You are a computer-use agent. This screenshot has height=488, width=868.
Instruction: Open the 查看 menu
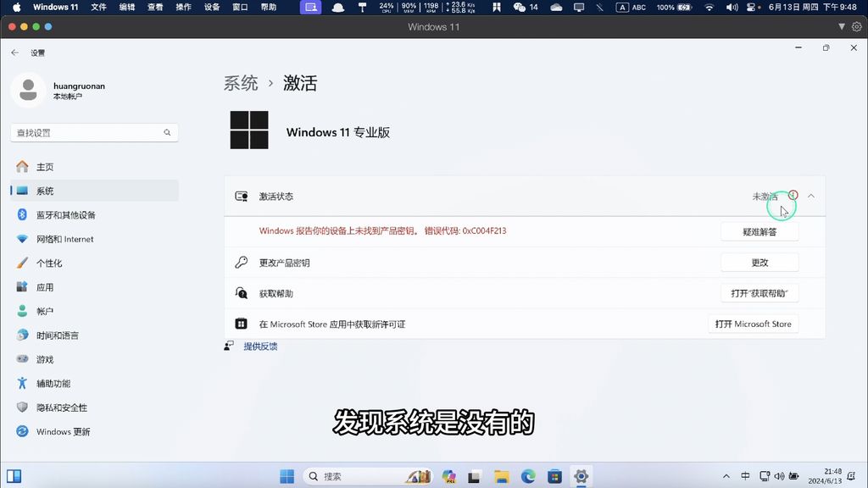(x=155, y=7)
